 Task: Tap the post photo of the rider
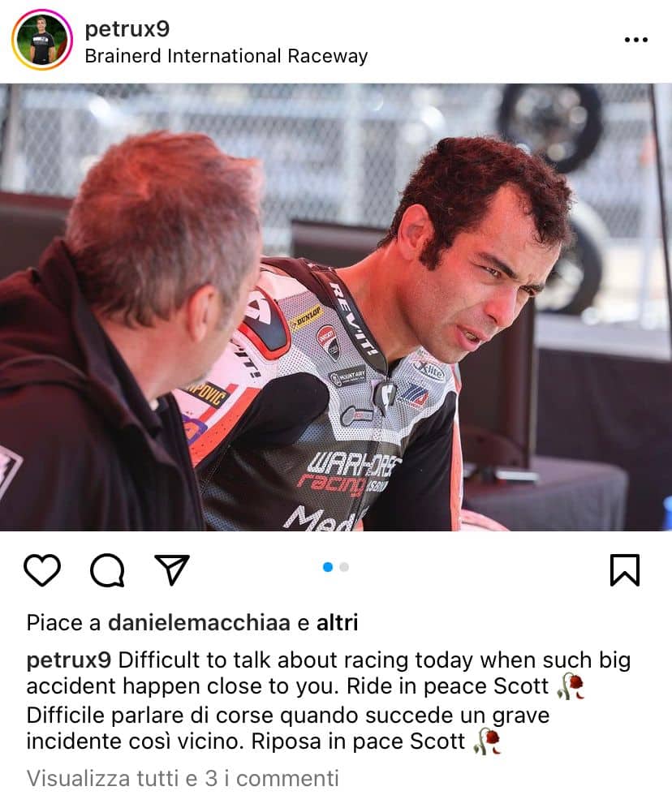click(336, 307)
